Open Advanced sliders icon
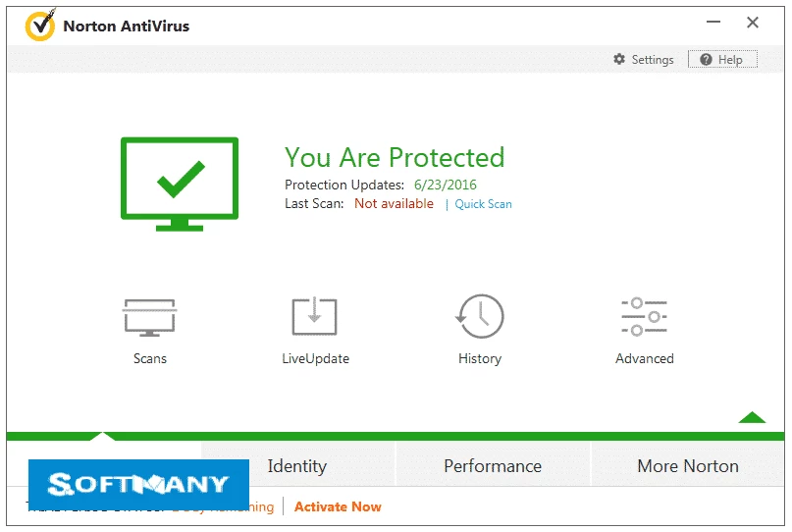Screen dimensions: 792x532 pos(644,318)
